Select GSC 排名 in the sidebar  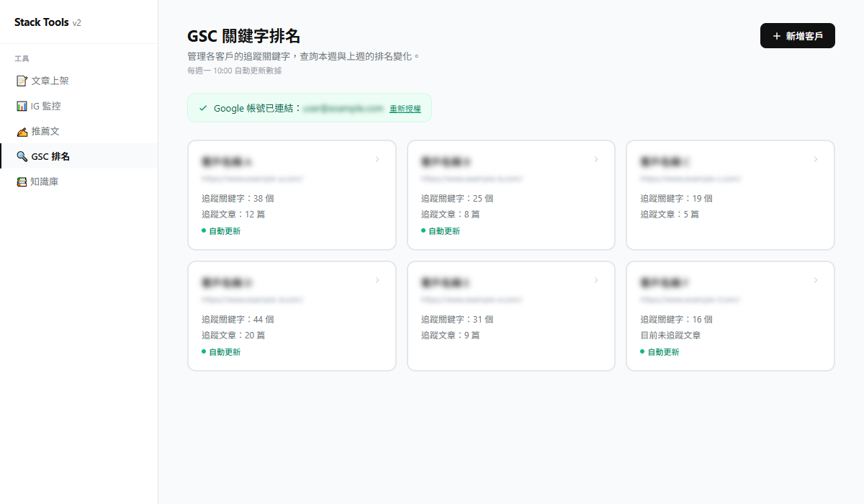click(79, 156)
